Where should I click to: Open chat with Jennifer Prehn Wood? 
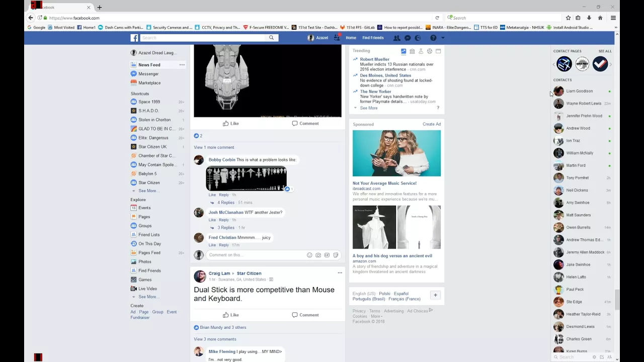tap(582, 116)
